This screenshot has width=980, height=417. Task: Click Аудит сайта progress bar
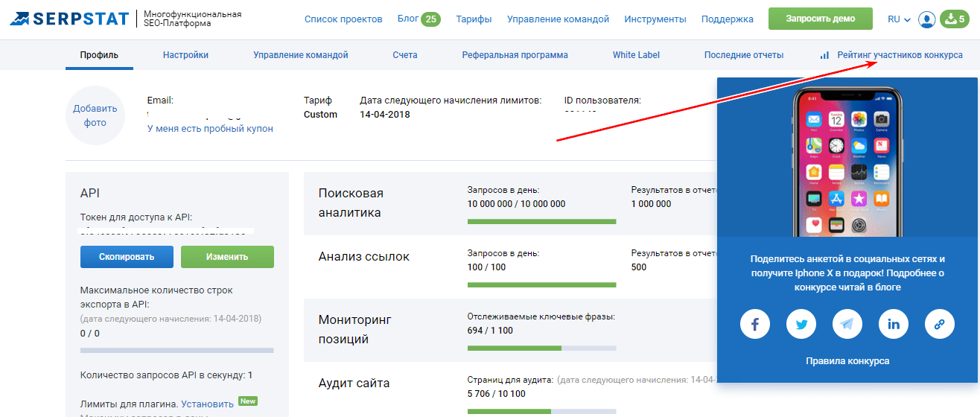pos(541,411)
